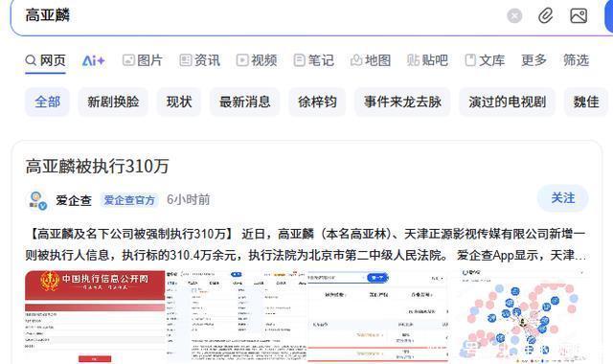Viewport: 613px width, 364px height.
Task: Open the 文库 tab
Action: coord(485,60)
